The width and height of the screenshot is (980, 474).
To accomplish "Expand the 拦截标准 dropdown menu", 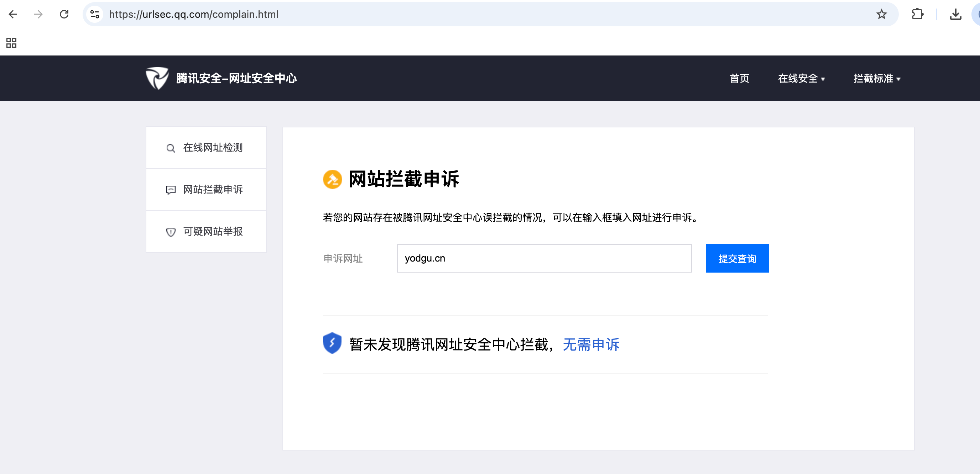I will click(x=876, y=78).
